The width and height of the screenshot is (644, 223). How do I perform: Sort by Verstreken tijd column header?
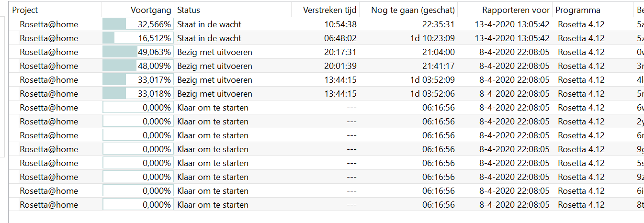point(329,10)
